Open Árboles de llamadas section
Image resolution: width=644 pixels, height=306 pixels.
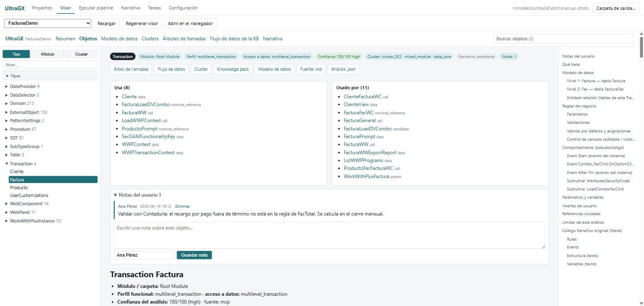(184, 39)
